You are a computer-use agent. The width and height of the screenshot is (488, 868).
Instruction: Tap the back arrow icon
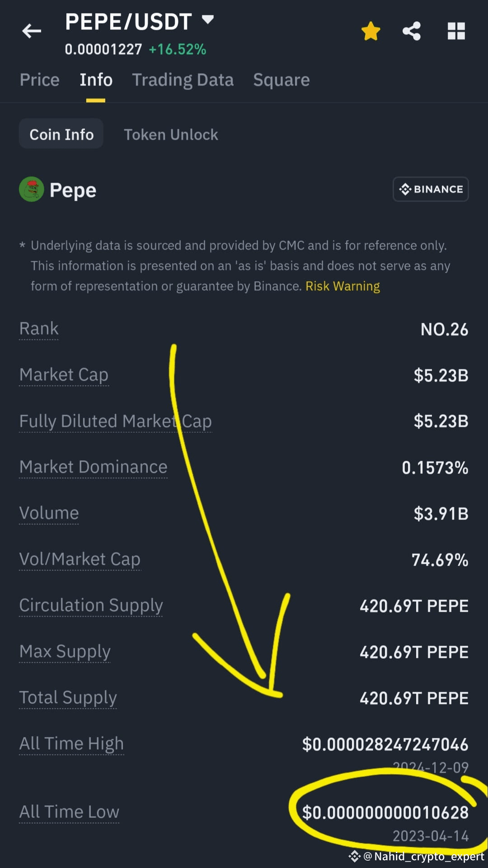(32, 31)
